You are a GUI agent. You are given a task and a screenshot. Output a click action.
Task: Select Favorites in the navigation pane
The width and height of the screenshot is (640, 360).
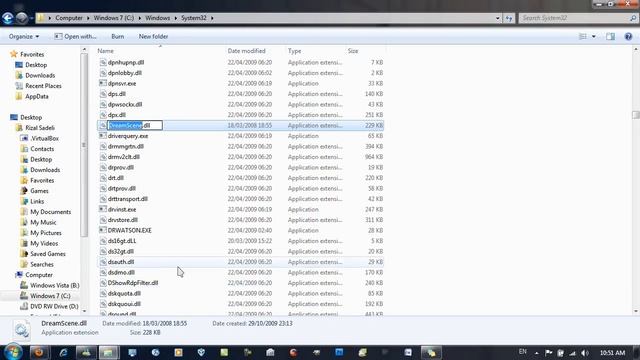click(x=32, y=54)
